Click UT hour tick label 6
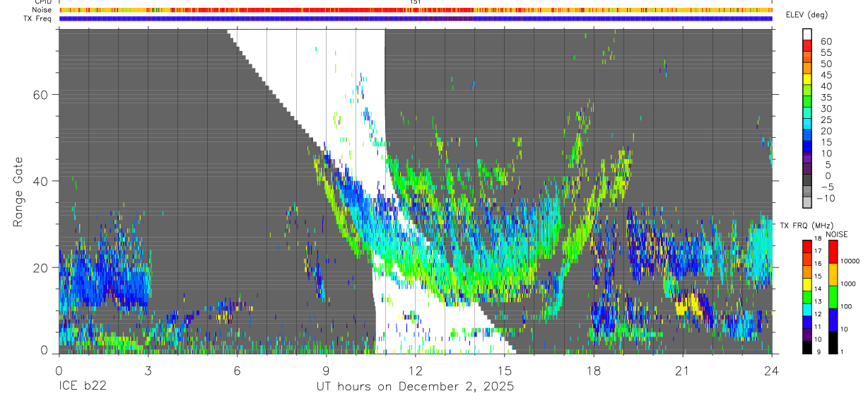Viewport: 868px width, 401px height. click(237, 370)
